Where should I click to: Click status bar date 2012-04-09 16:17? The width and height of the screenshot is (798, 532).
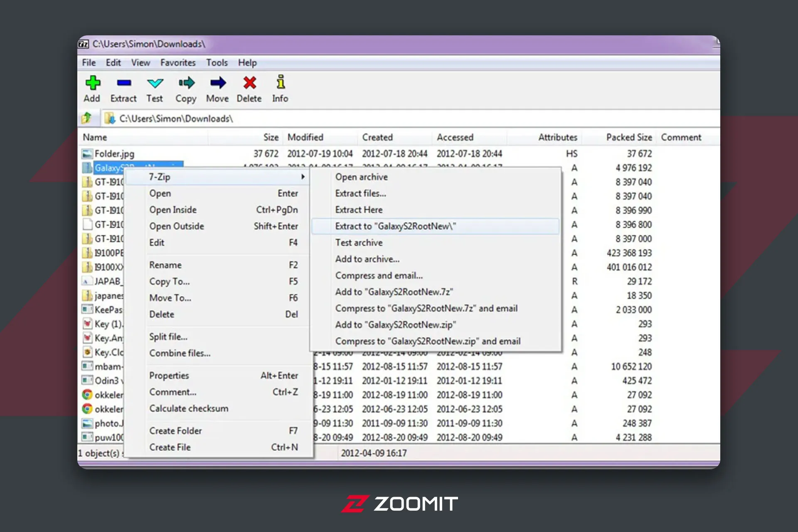coord(374,453)
